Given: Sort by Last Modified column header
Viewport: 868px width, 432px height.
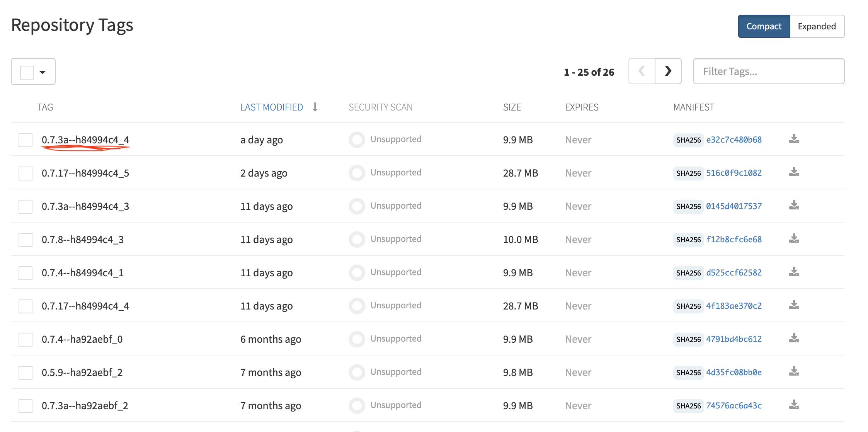Looking at the screenshot, I should pyautogui.click(x=272, y=107).
